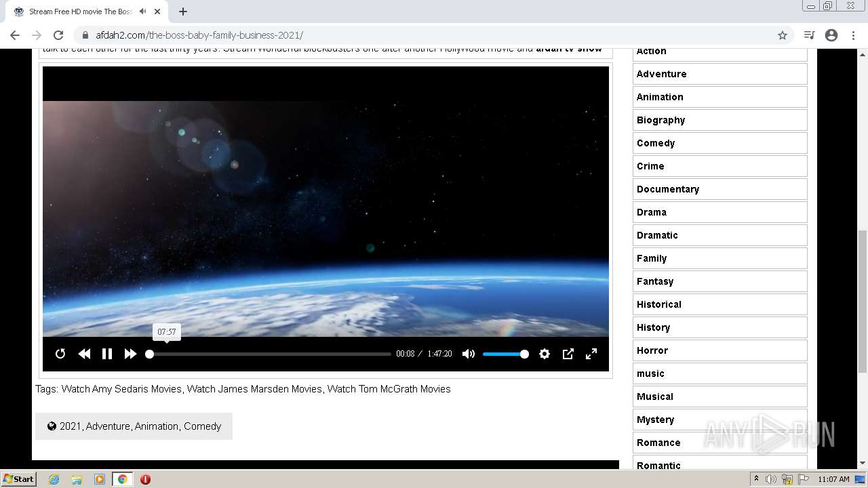Open Chrome profile avatar menu
This screenshot has width=868, height=488.
click(831, 35)
